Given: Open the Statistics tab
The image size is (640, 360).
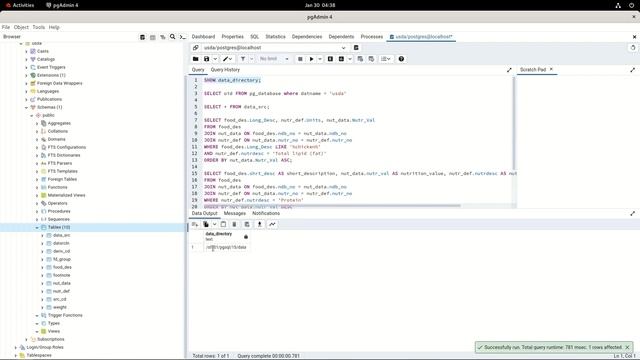Looking at the screenshot, I should point(276,37).
